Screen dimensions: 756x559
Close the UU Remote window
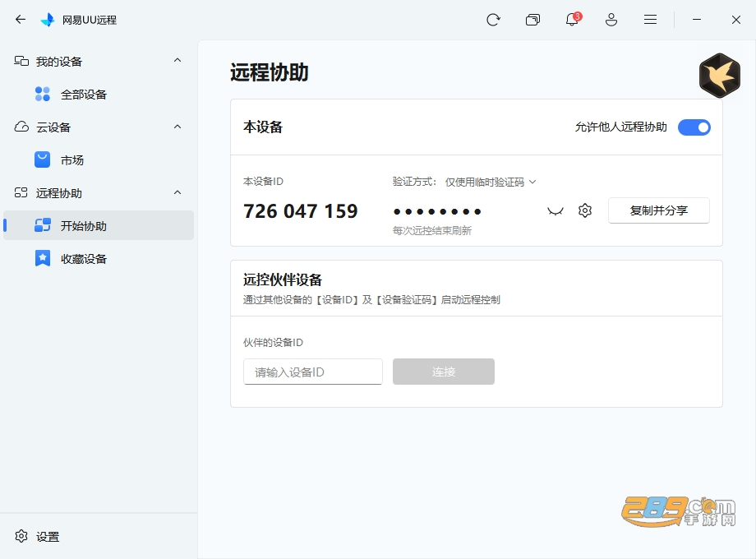(735, 20)
